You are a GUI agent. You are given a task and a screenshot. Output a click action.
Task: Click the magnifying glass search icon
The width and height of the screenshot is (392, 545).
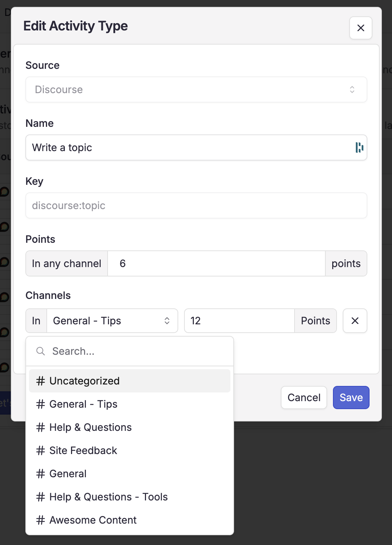pyautogui.click(x=41, y=351)
